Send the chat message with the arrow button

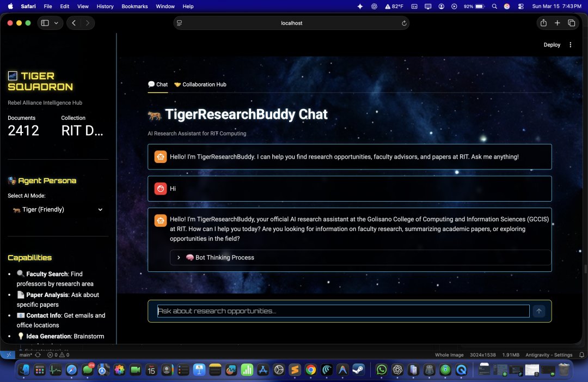point(539,311)
